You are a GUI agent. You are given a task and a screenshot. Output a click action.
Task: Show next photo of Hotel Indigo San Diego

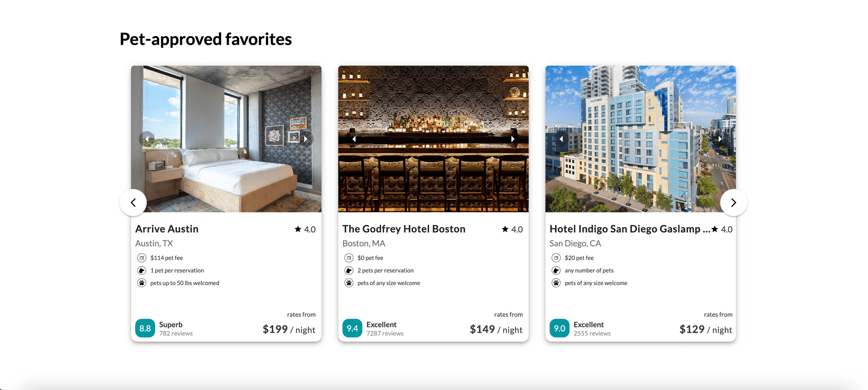(720, 139)
